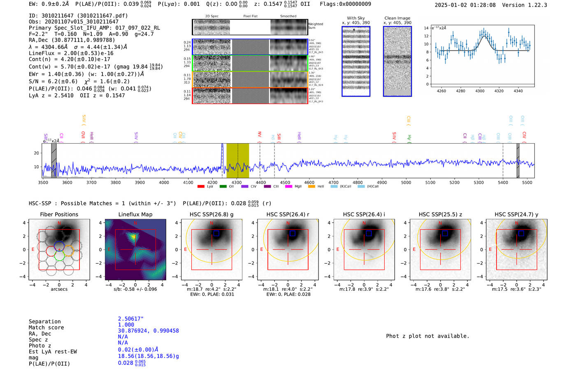Screen dimensions: 576x392
Task: Click the Weighted Sum 2D spectrum strip
Action: coord(250,27)
